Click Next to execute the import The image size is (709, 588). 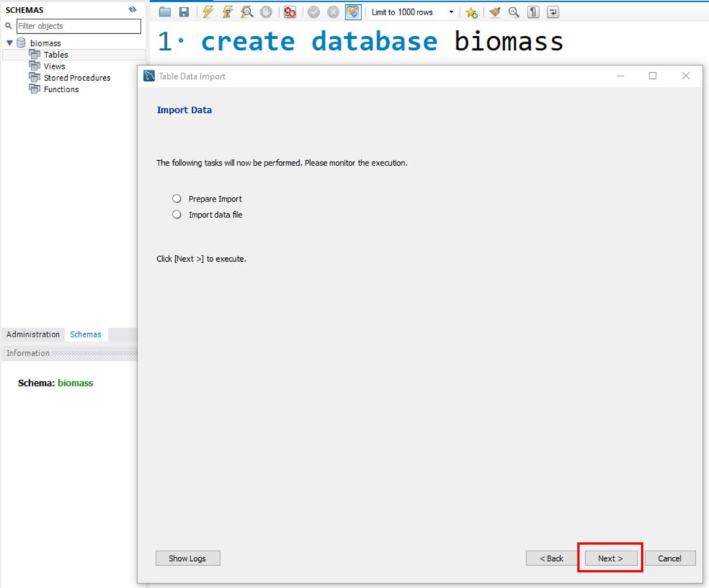point(610,558)
